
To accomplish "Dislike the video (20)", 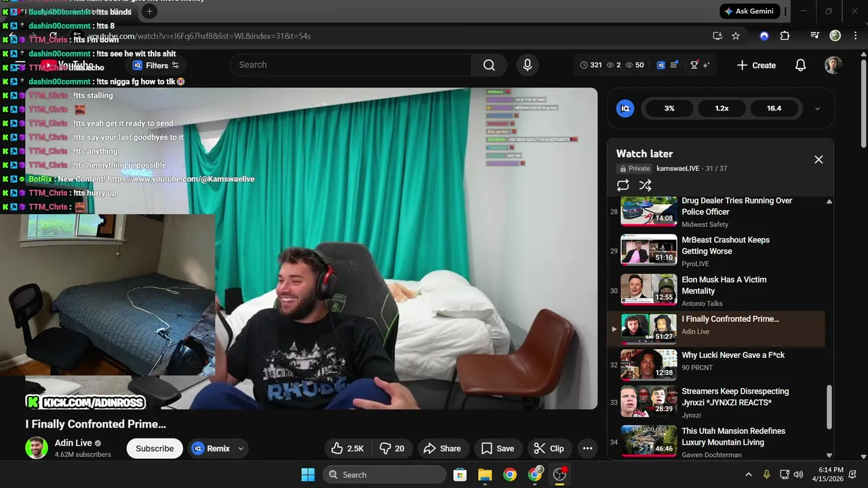I will 392,449.
